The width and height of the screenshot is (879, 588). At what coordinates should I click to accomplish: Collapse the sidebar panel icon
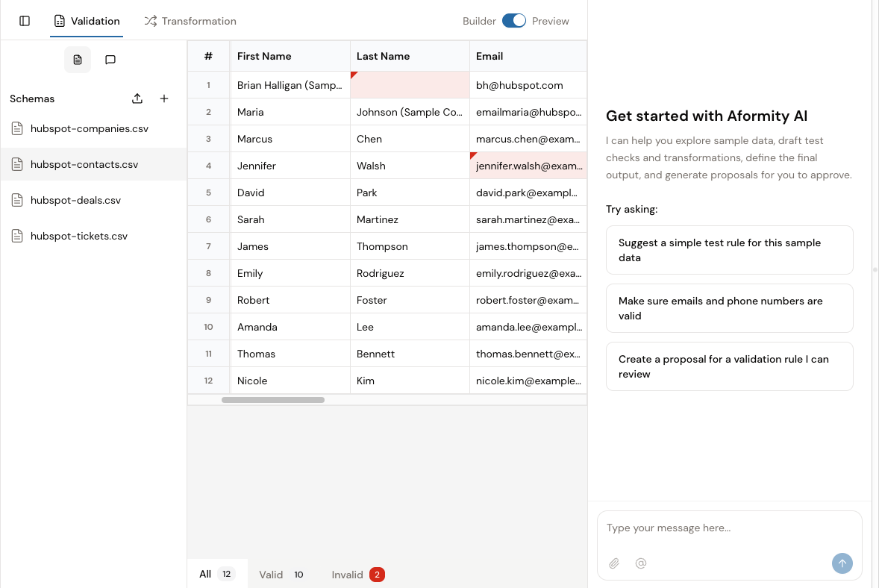pos(25,21)
